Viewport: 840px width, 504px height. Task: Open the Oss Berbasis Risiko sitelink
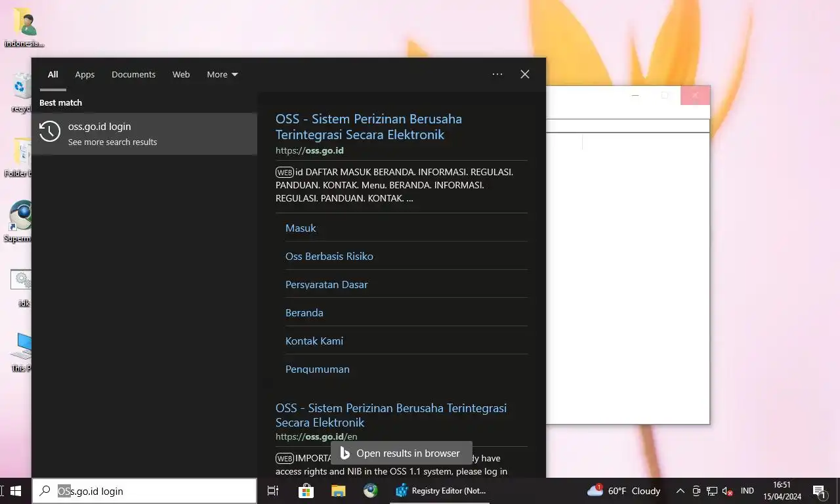(329, 256)
